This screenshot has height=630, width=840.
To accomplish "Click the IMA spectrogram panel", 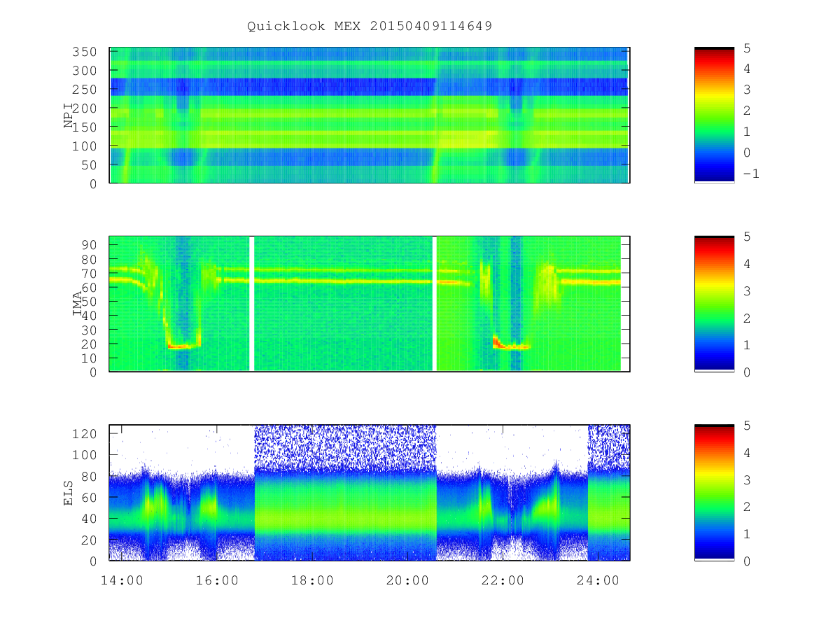I will pos(370,304).
